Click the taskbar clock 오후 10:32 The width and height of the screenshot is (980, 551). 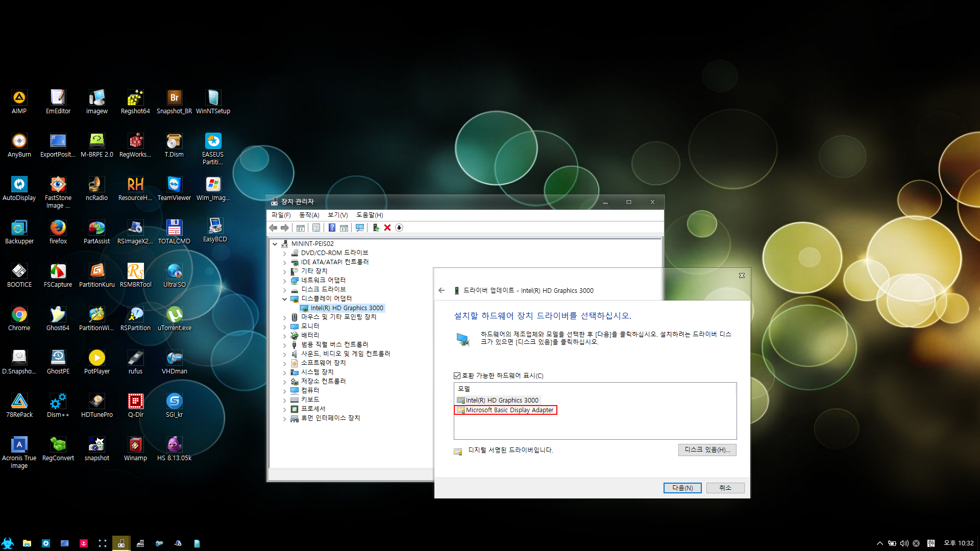click(959, 543)
